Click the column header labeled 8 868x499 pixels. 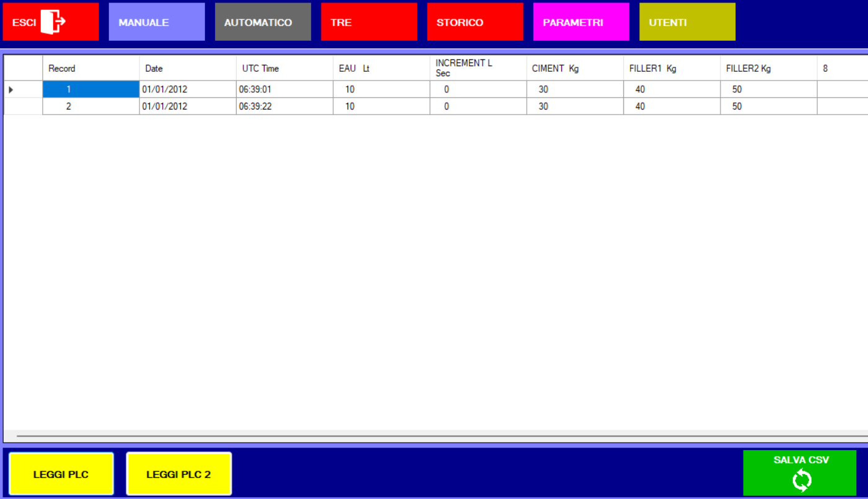pyautogui.click(x=843, y=68)
